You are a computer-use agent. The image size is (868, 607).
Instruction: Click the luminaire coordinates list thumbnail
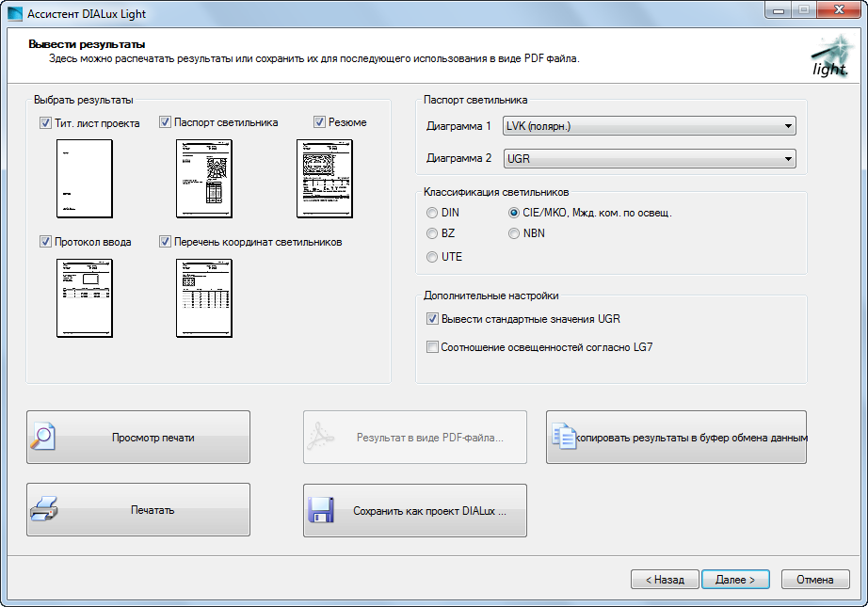[204, 297]
